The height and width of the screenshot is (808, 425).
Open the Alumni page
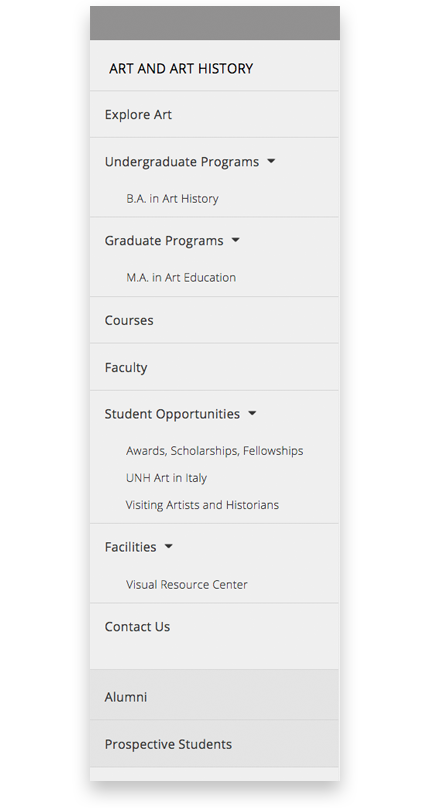point(214,695)
